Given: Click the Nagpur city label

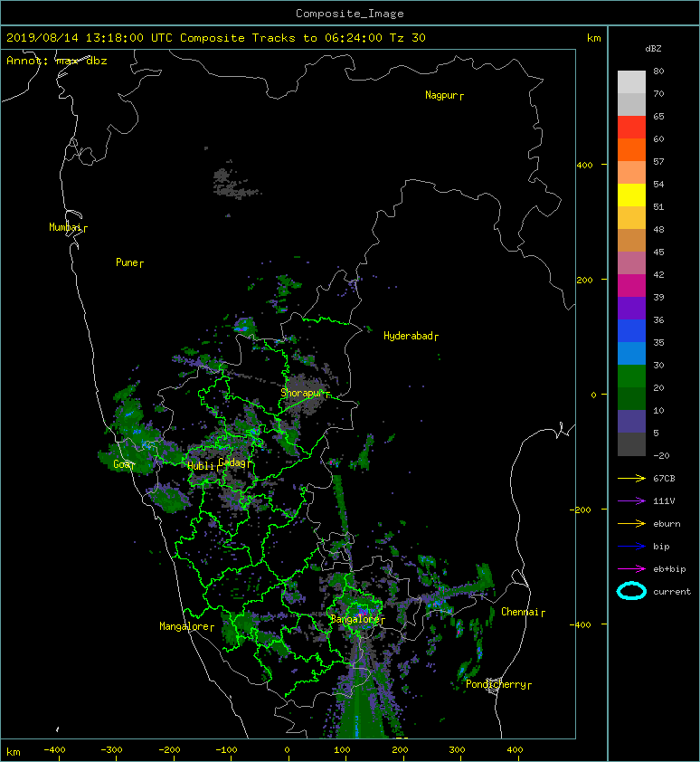Looking at the screenshot, I should coord(441,95).
